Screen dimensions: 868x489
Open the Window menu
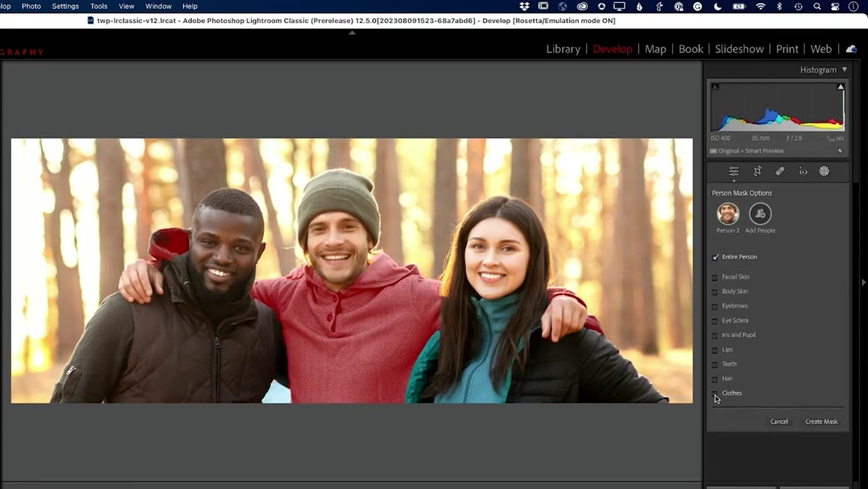[x=158, y=6]
